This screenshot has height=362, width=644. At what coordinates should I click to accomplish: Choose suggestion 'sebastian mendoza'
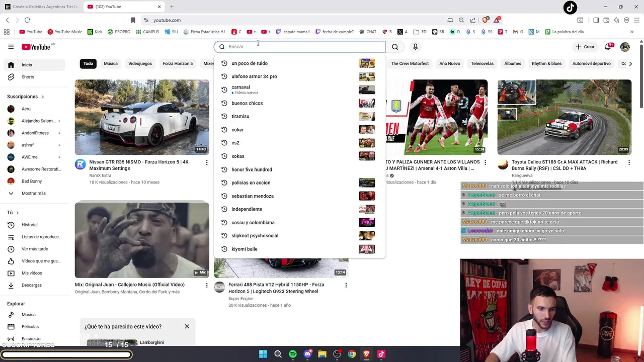click(299, 196)
